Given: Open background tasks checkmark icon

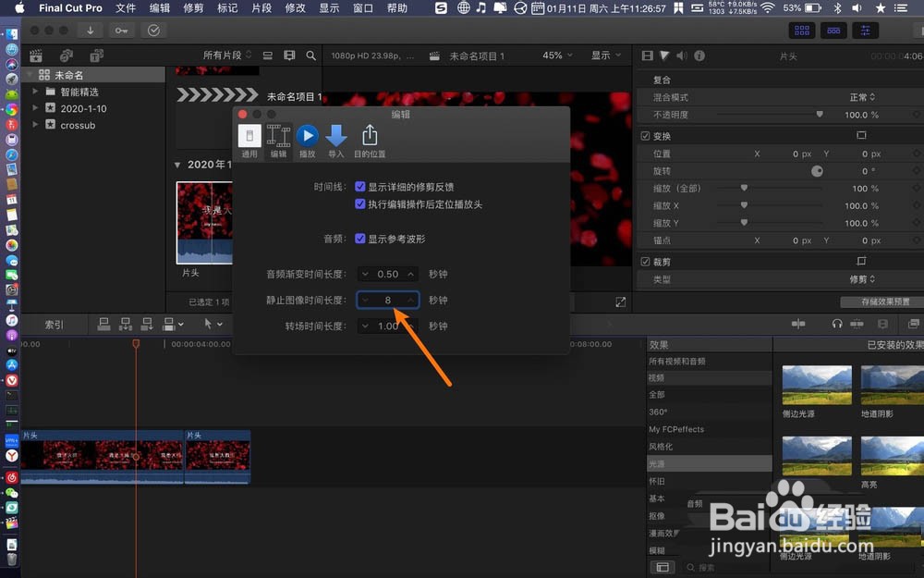Looking at the screenshot, I should pos(153,31).
